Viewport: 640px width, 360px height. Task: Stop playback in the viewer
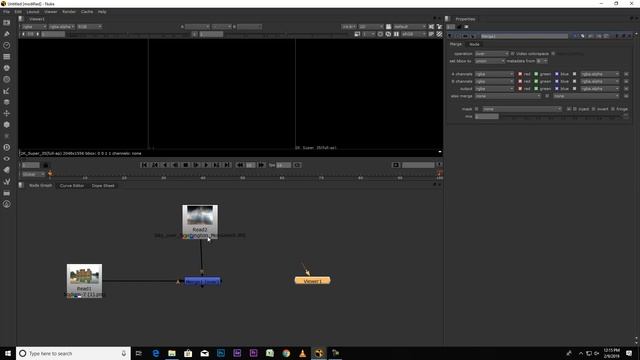186,165
